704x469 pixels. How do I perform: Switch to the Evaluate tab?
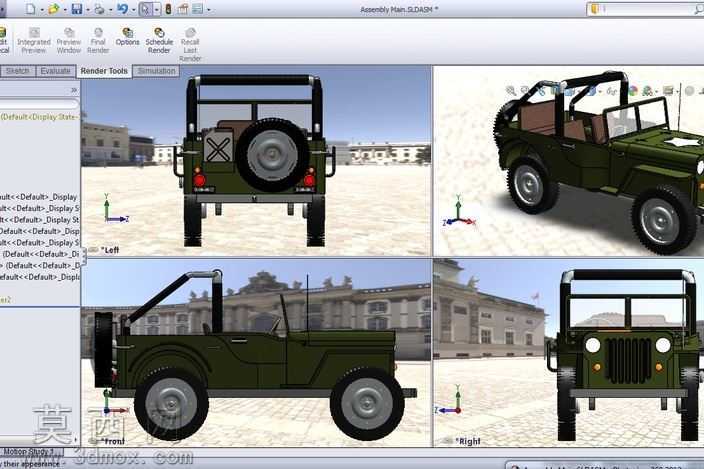click(x=55, y=71)
